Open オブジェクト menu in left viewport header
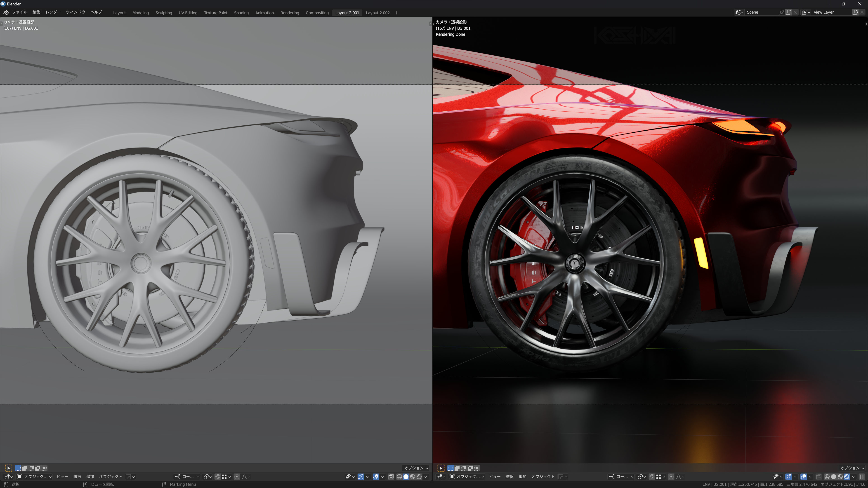 [x=111, y=476]
